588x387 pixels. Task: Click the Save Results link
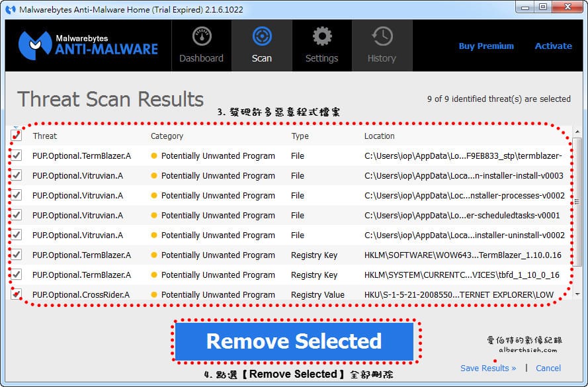point(488,368)
